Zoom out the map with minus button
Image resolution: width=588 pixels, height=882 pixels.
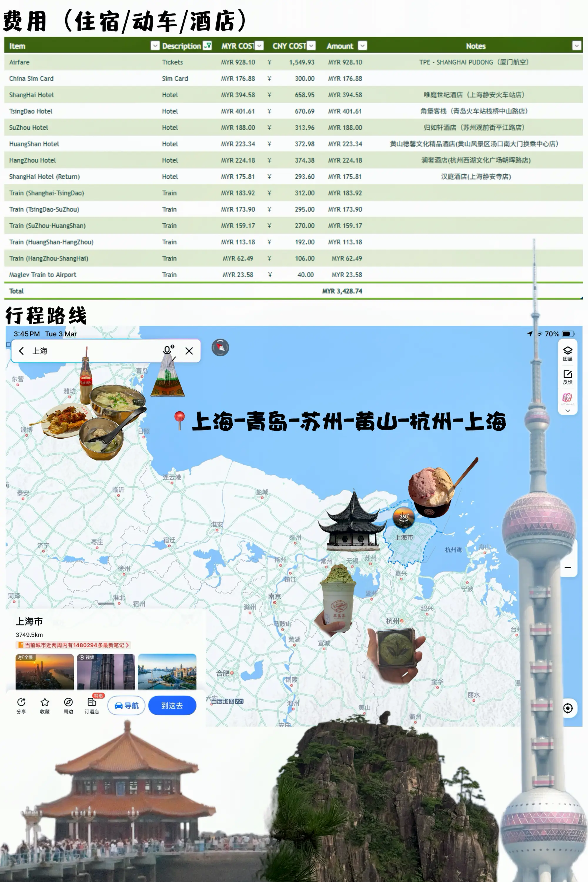click(568, 567)
